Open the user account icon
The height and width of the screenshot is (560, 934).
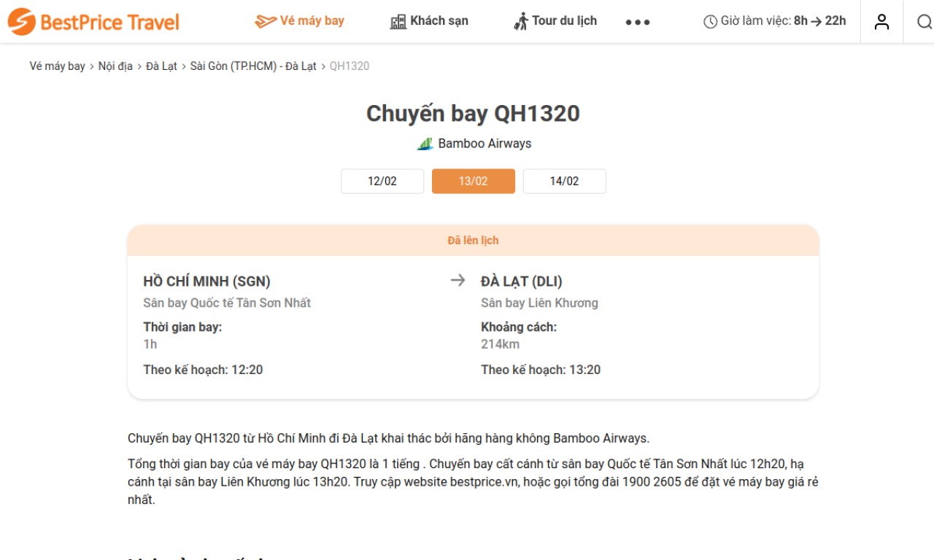(x=882, y=22)
